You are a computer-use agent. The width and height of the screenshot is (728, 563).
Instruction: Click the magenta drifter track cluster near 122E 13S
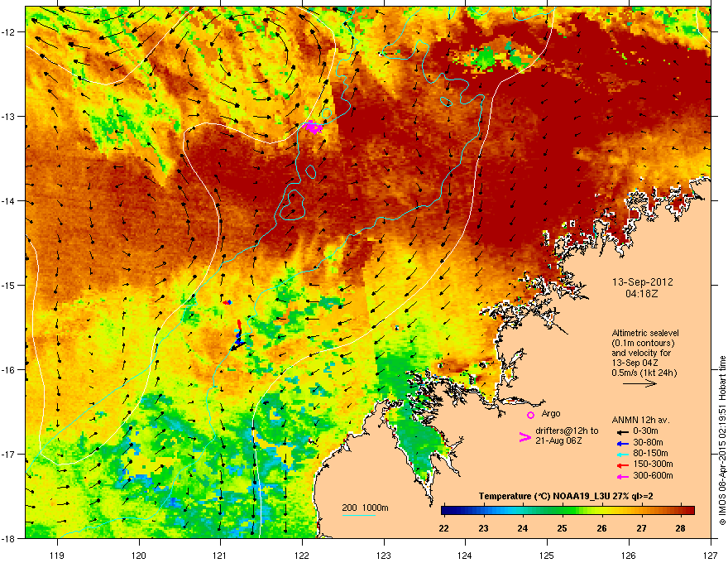[x=313, y=127]
